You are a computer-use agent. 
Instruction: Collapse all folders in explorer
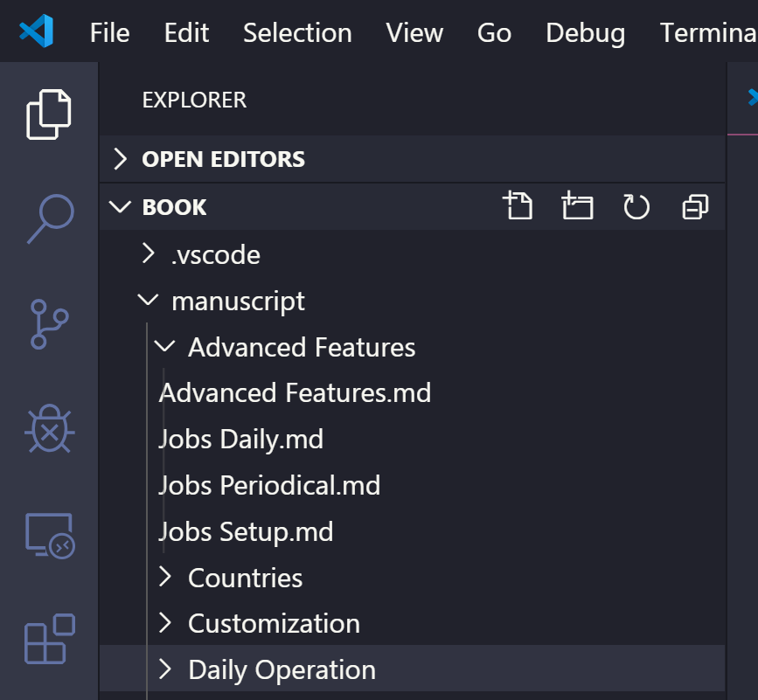[695, 207]
